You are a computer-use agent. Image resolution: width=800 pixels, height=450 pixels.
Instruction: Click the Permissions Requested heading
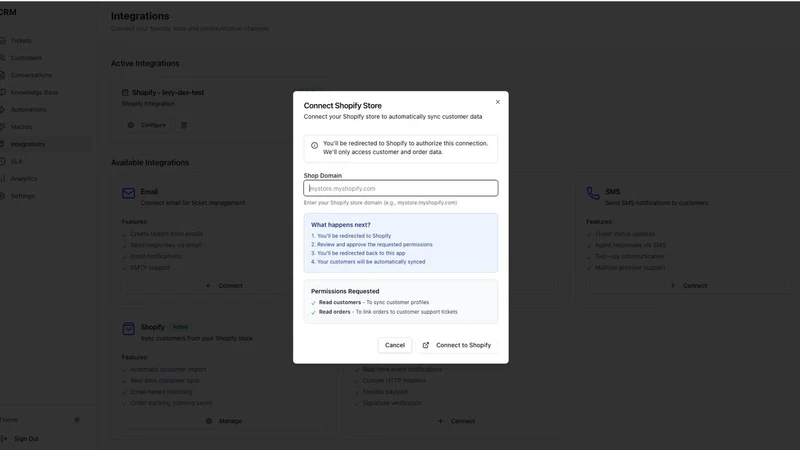(x=345, y=291)
